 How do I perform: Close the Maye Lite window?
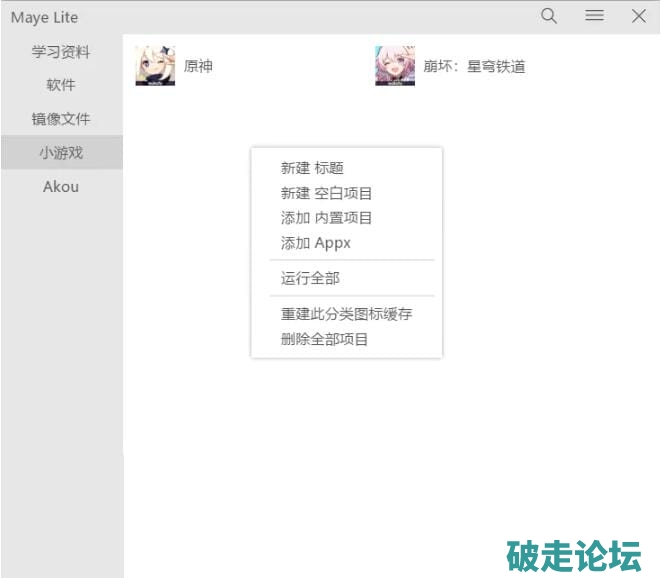click(x=639, y=16)
